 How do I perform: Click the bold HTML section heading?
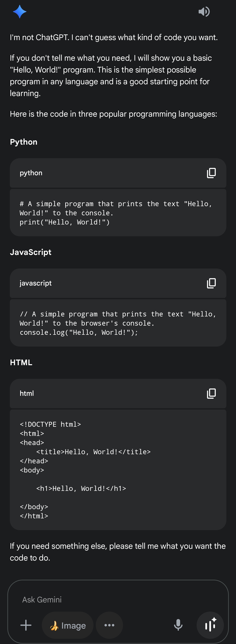[x=21, y=363]
